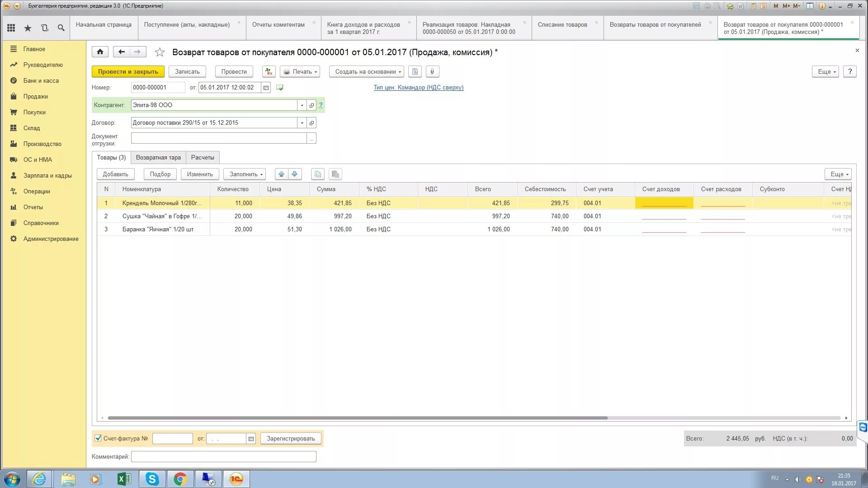Viewport: 868px width, 488px height.
Task: Open the Печать dropdown menu
Action: coord(300,72)
